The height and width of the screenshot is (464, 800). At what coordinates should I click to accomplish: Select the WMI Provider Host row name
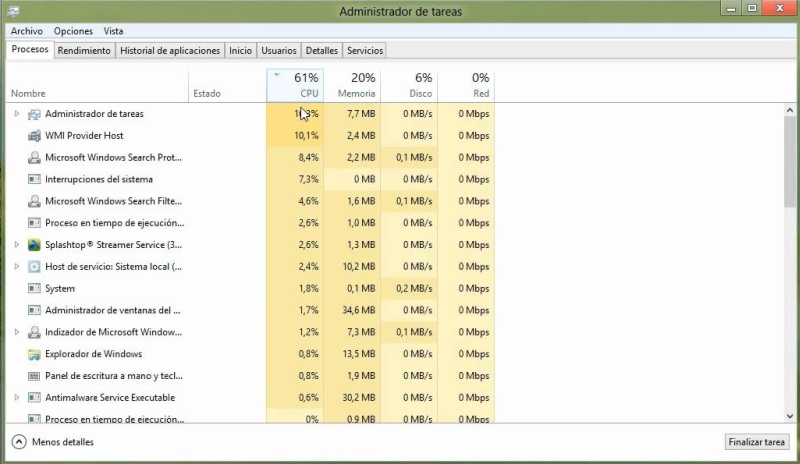[84, 136]
